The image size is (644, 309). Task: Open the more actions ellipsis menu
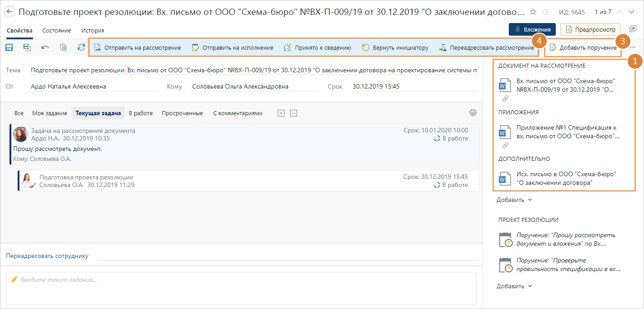[632, 47]
